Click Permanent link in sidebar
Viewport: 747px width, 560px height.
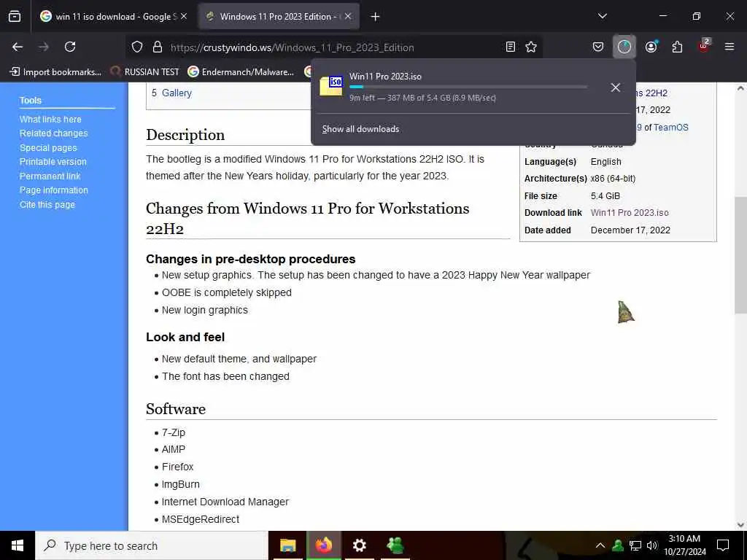click(50, 176)
